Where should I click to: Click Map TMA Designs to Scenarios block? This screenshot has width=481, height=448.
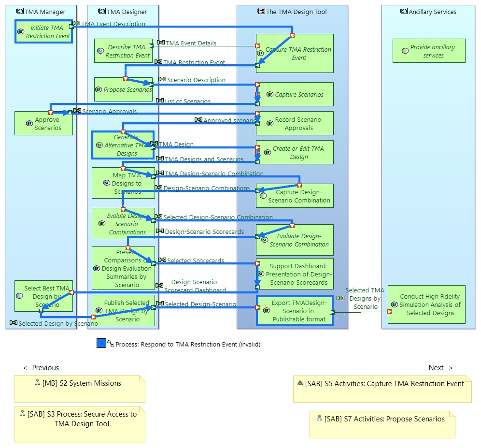(123, 183)
